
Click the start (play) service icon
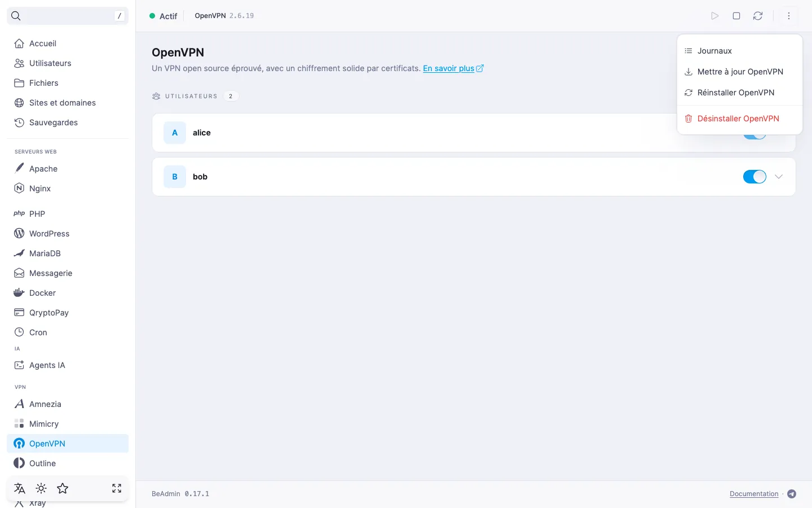[x=715, y=16]
